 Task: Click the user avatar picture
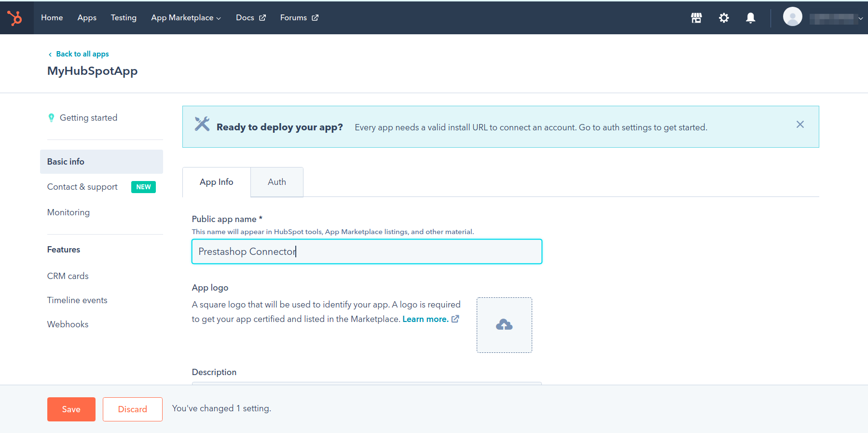(x=792, y=17)
